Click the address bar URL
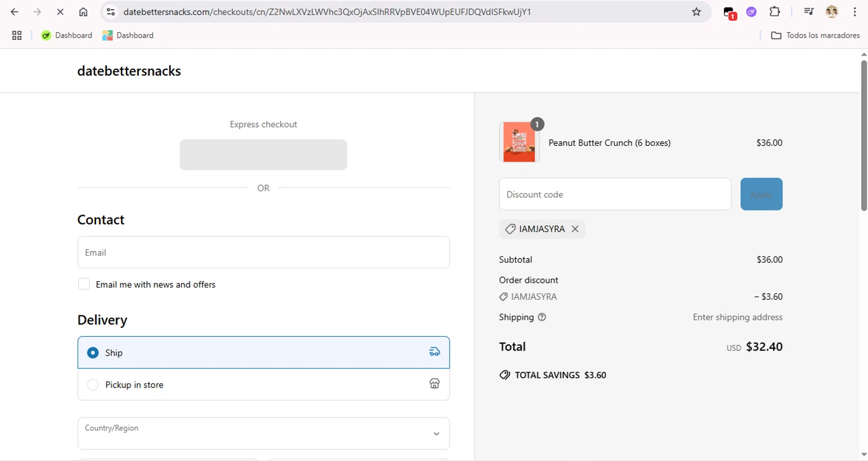 pyautogui.click(x=327, y=12)
